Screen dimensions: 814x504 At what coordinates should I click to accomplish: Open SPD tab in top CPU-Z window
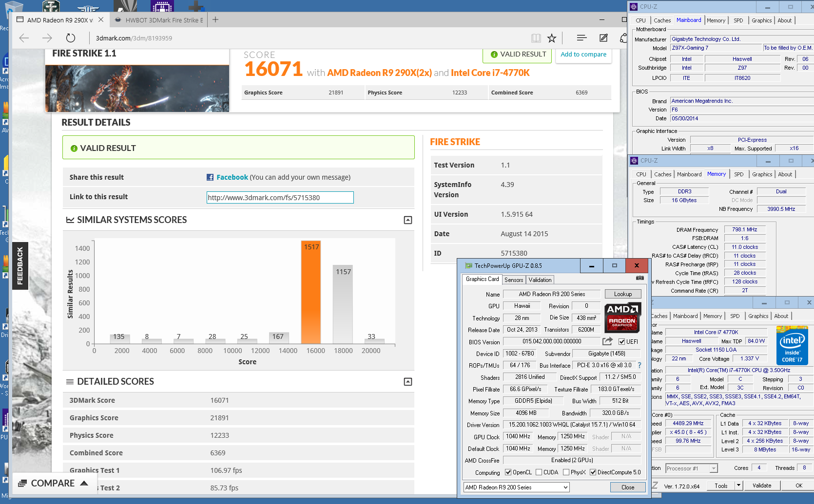[738, 20]
